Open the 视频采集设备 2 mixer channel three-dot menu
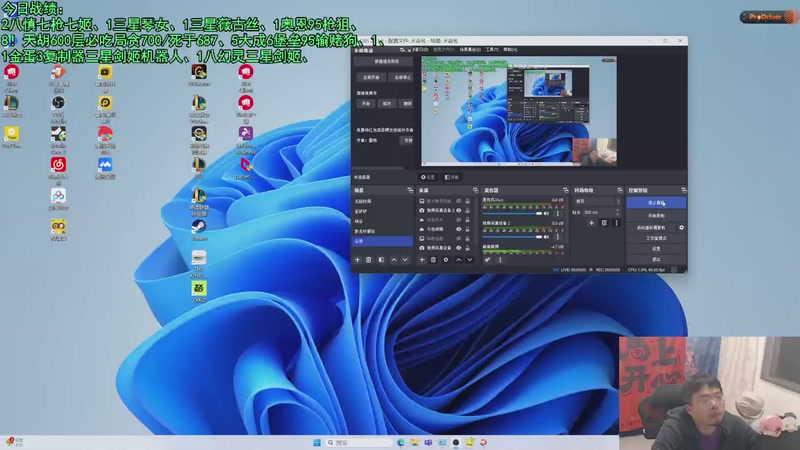 click(558, 237)
